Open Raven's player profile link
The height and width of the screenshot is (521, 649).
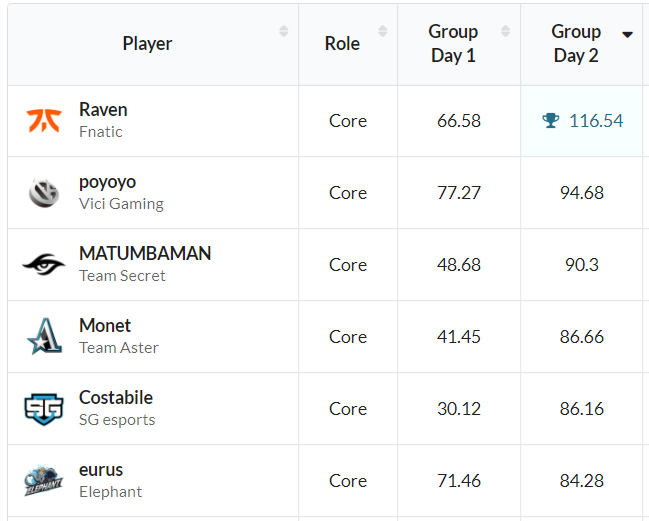pyautogui.click(x=103, y=110)
